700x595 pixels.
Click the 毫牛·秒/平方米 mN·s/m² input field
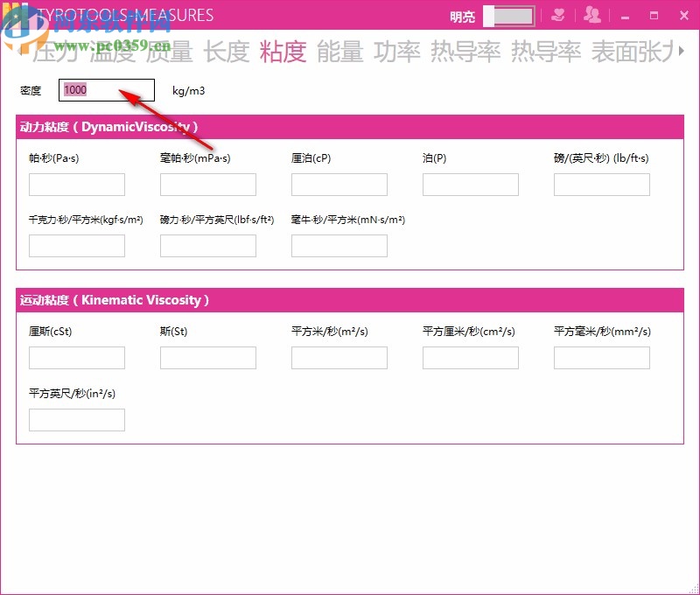[339, 246]
